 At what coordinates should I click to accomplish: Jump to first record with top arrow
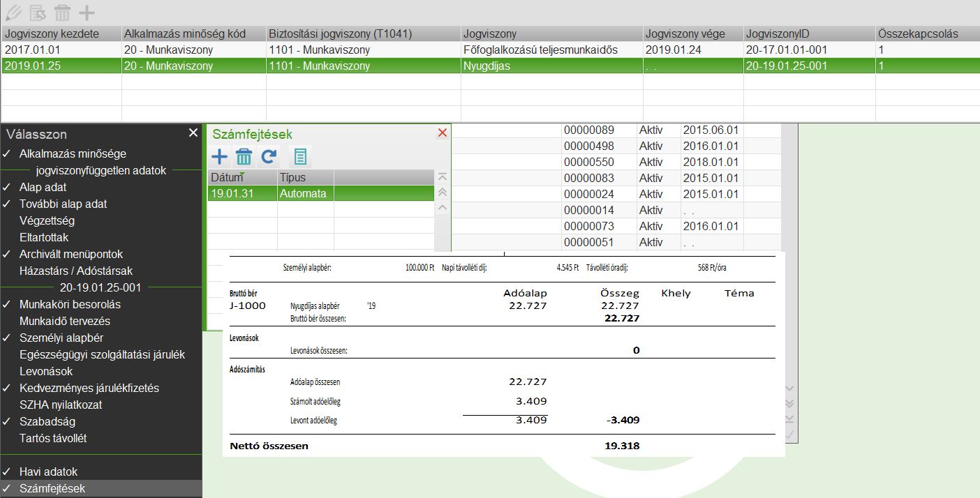[442, 177]
